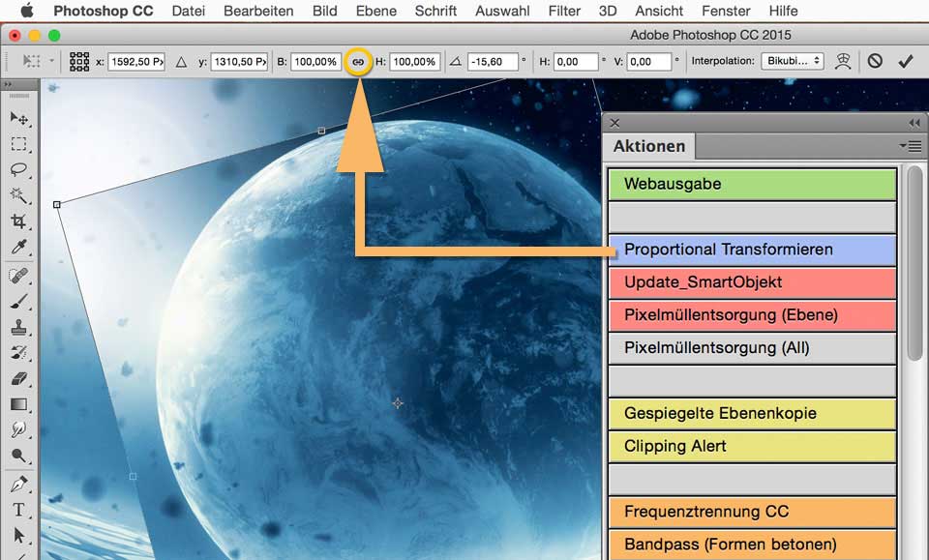Open the Apple menu
The width and height of the screenshot is (929, 560).
pos(27,11)
